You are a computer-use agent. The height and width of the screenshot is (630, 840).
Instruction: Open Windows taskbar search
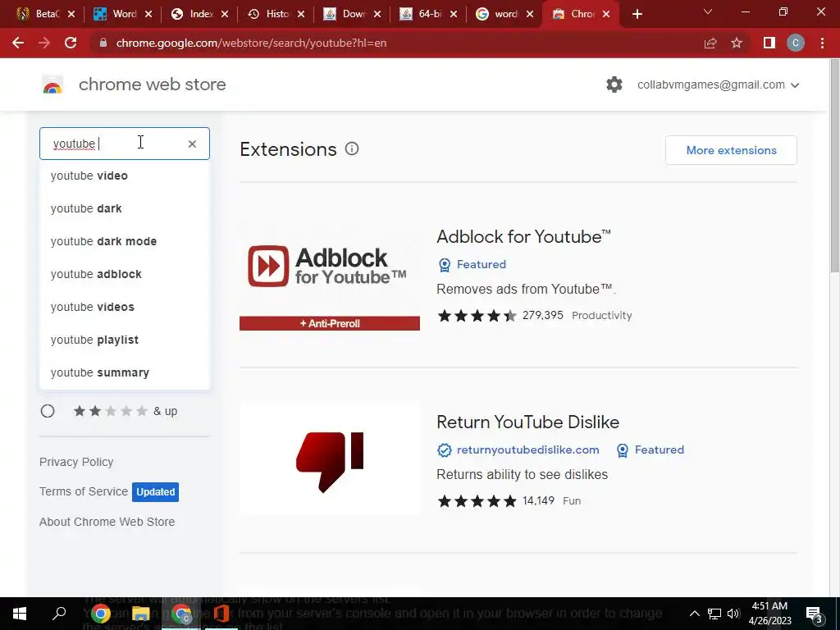pos(59,614)
